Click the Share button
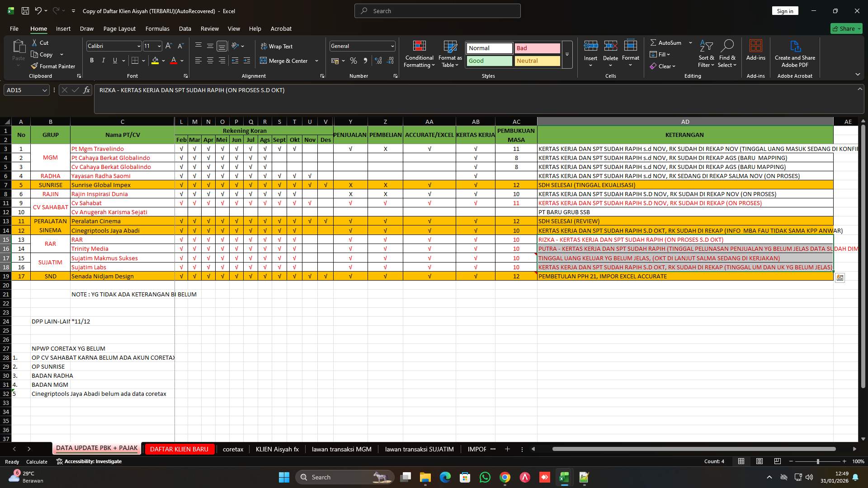 [846, 28]
